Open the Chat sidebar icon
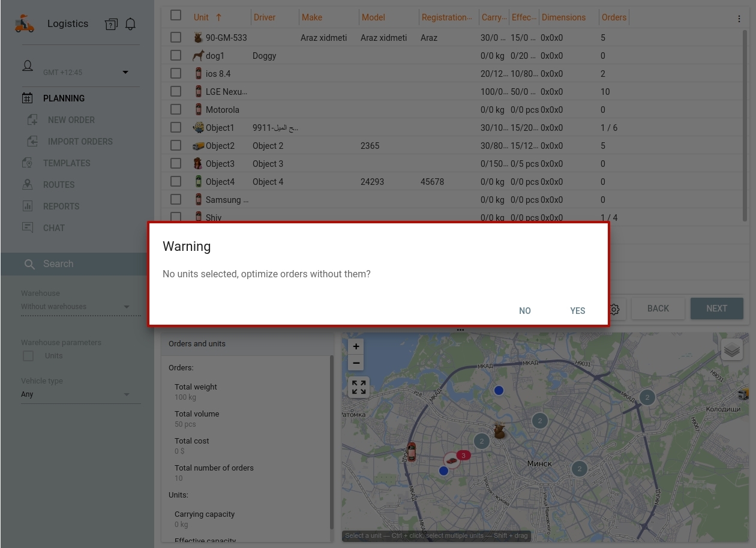 (28, 227)
